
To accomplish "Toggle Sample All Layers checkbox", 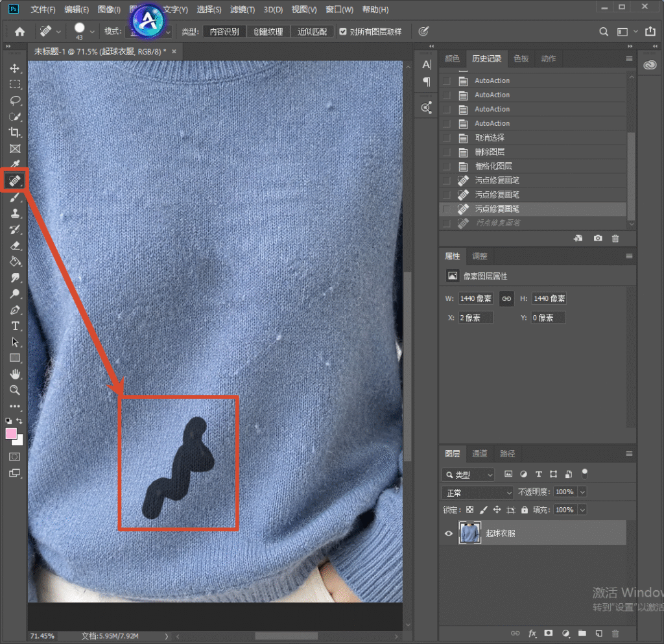I will (x=343, y=32).
